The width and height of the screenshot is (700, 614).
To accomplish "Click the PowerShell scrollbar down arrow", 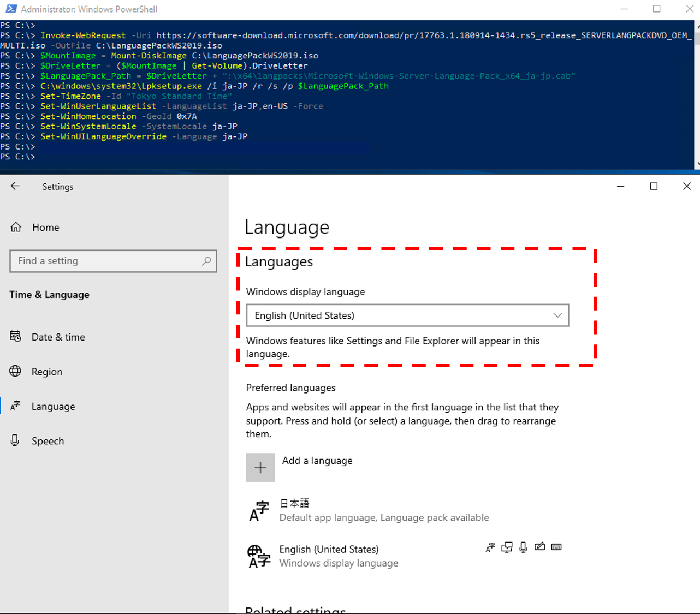I will pyautogui.click(x=697, y=164).
